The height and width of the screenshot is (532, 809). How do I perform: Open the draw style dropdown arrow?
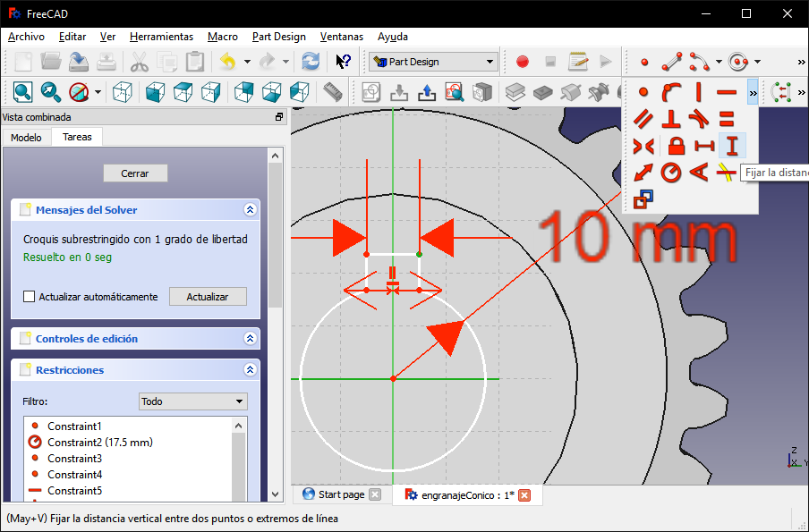(98, 92)
